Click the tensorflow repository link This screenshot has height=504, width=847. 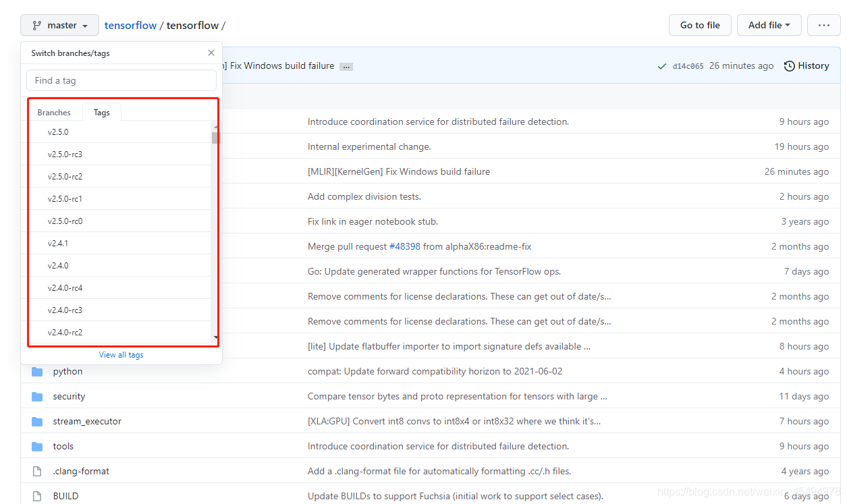coord(130,25)
